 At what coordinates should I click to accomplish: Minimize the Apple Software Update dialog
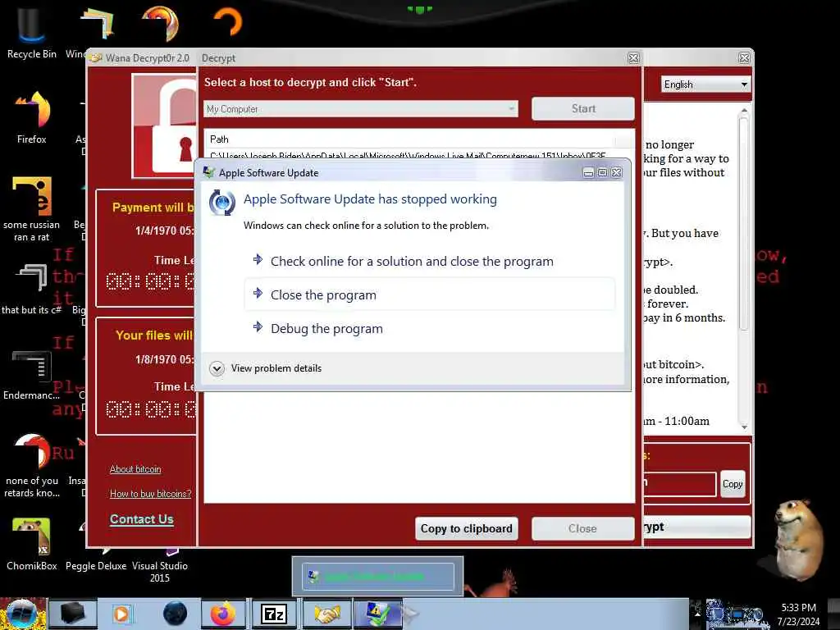[x=588, y=172]
